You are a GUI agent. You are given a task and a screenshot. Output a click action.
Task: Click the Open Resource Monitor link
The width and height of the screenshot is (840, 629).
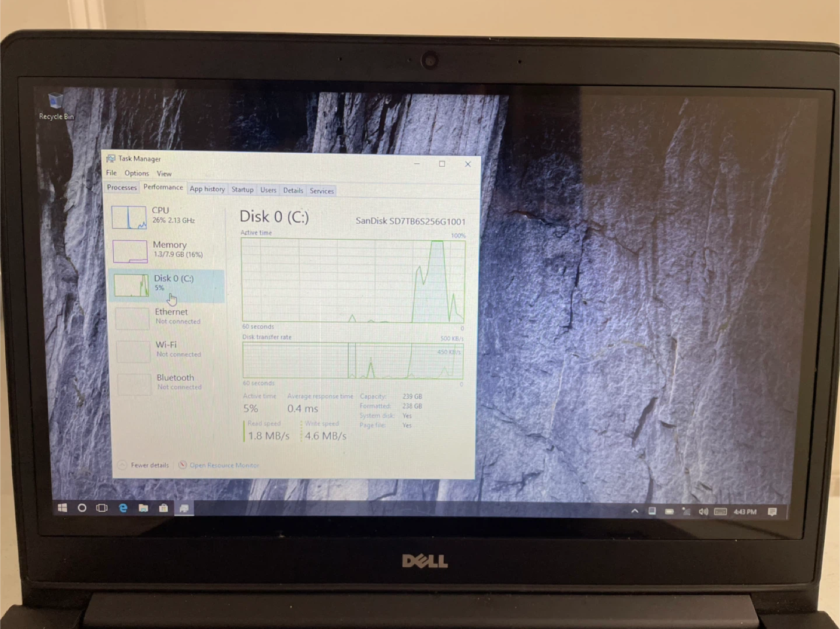pos(224,465)
